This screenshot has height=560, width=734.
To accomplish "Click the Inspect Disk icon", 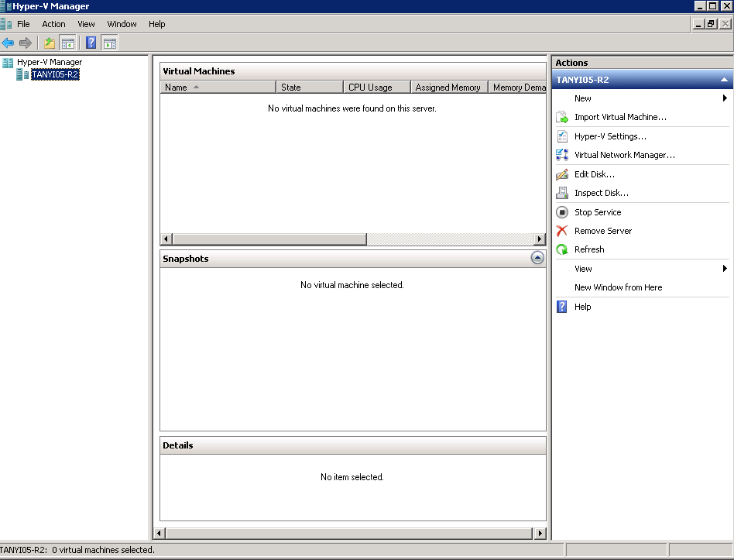I will click(562, 193).
